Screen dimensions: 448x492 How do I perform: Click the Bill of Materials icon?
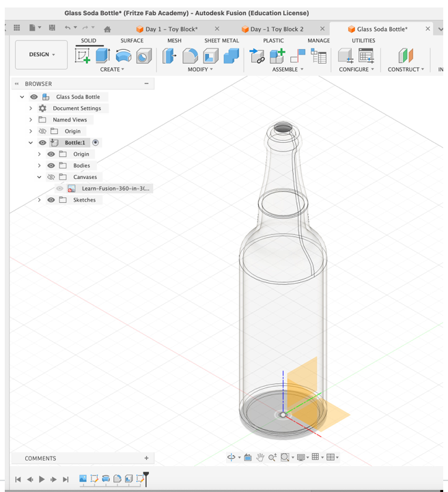(x=318, y=56)
